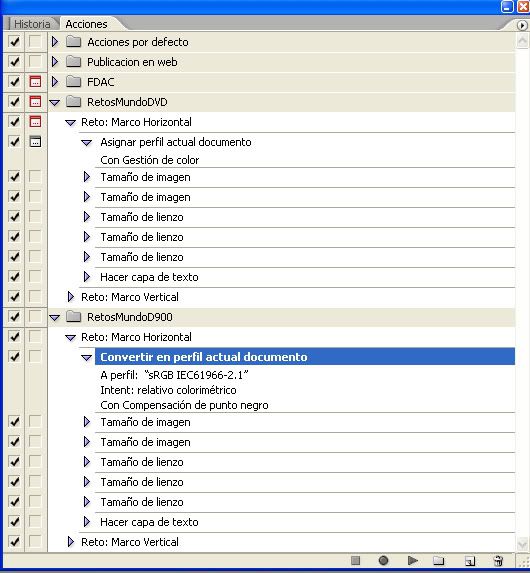Create a new action with the page icon
The height and width of the screenshot is (573, 530).
pyautogui.click(x=470, y=561)
